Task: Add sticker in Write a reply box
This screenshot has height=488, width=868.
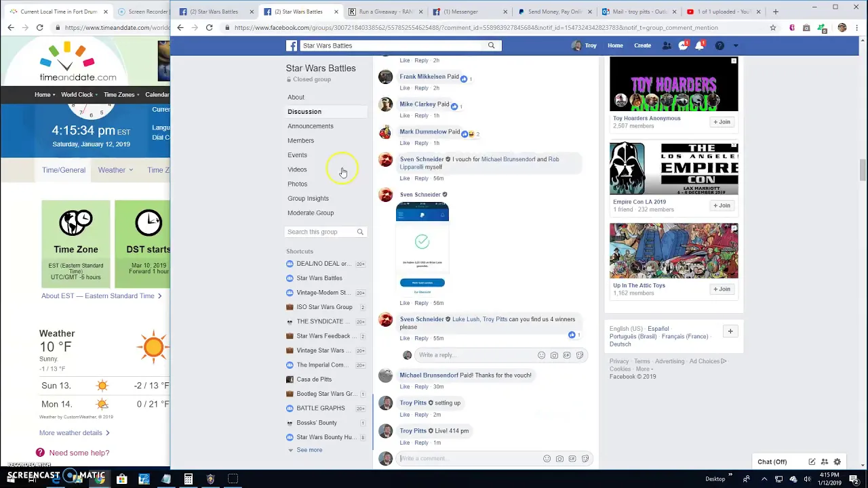Action: coord(580,355)
